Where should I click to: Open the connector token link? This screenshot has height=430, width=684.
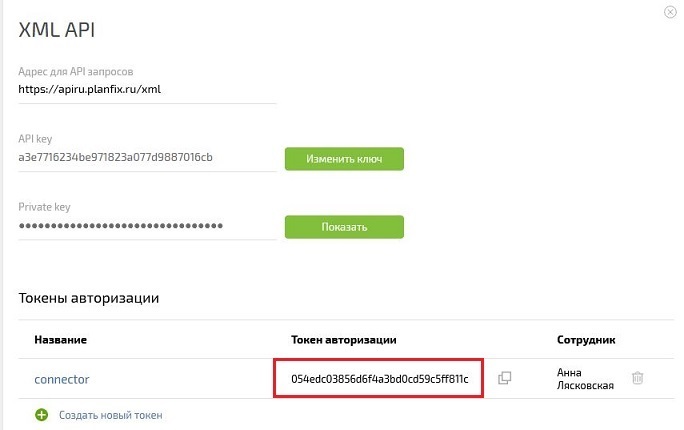click(x=62, y=379)
